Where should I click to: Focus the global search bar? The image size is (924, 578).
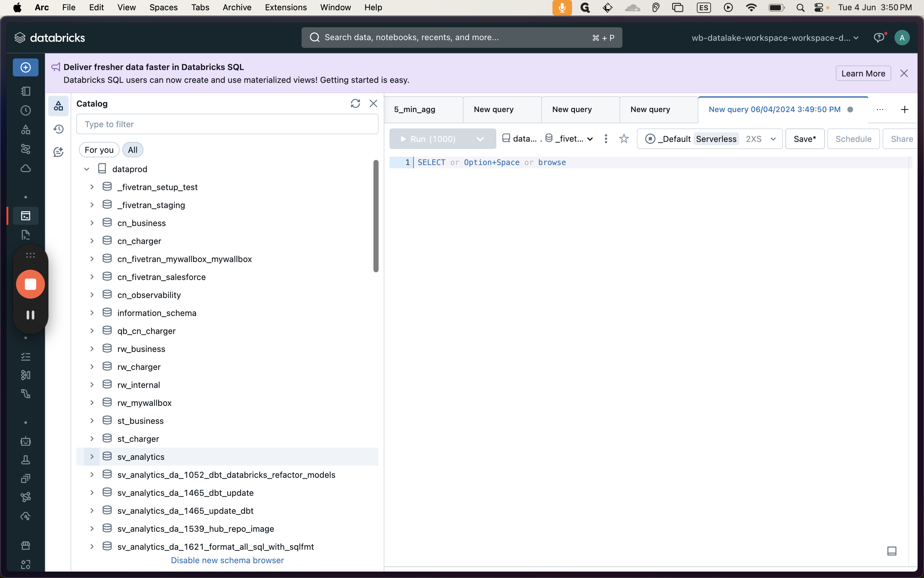(462, 38)
